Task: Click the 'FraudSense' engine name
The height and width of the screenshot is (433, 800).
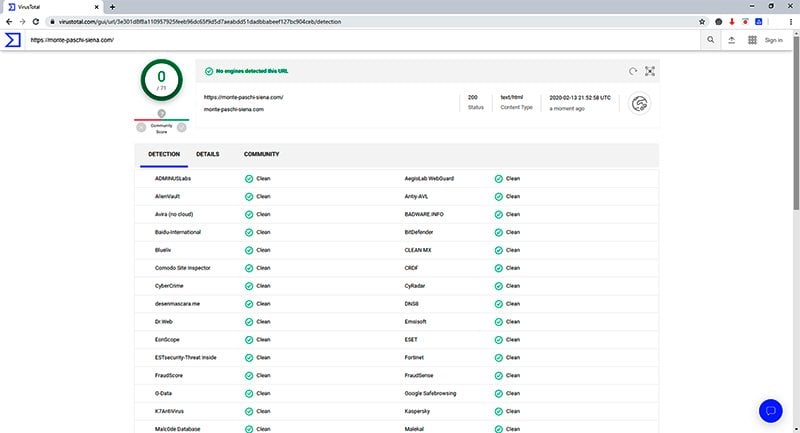Action: [x=418, y=375]
